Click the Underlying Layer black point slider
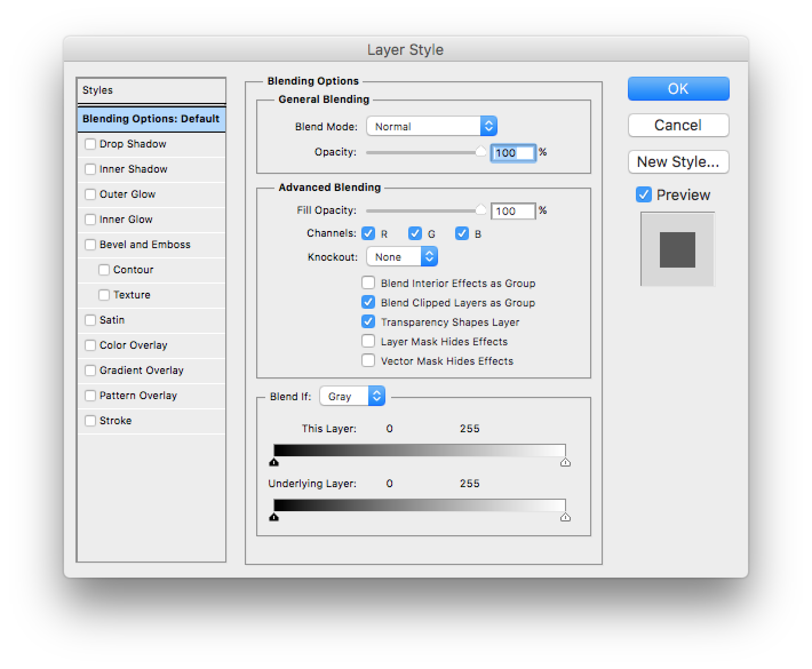 coord(274,517)
